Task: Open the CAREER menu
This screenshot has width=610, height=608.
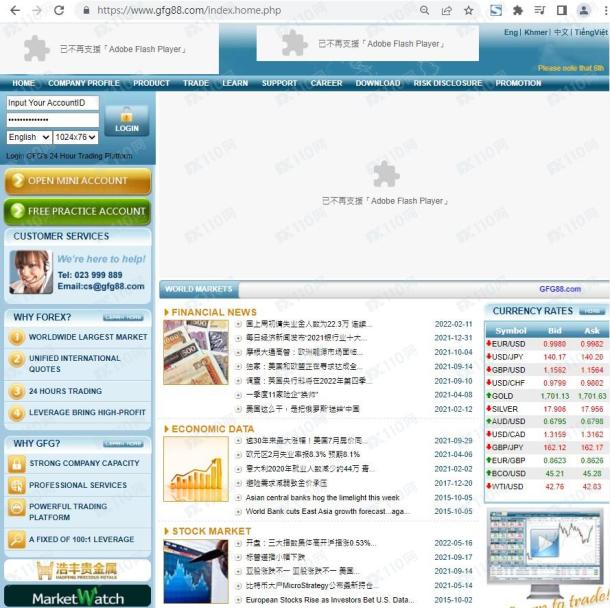Action: point(326,83)
